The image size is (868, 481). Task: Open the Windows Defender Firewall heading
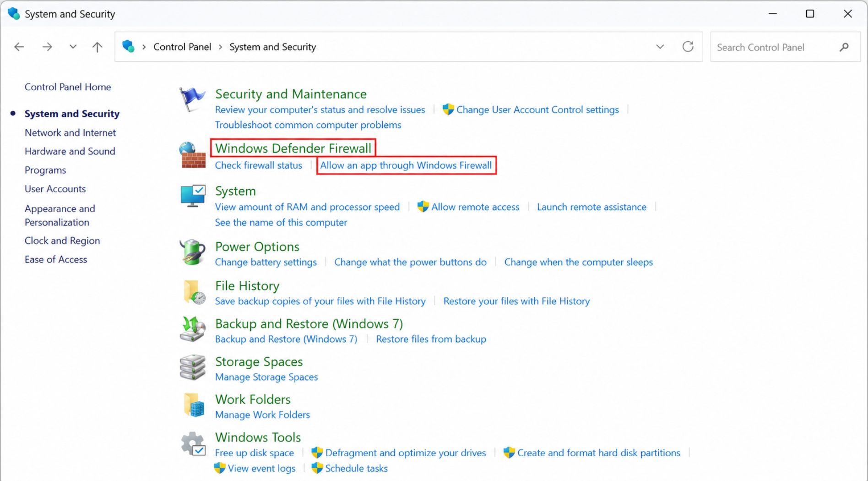[293, 148]
